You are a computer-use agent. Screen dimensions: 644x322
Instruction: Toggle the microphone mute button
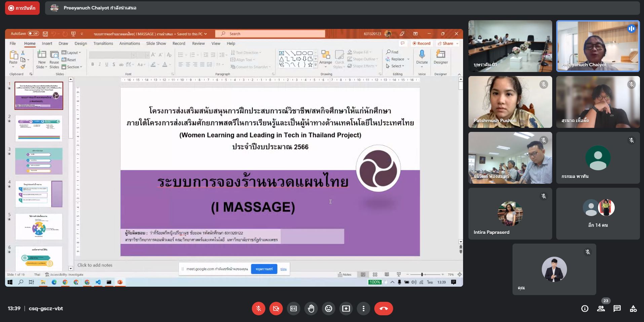259,309
